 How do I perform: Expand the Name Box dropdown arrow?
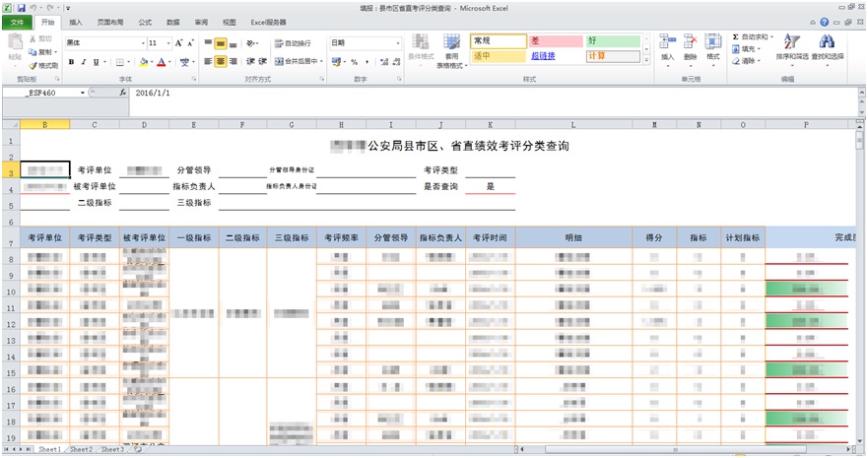pos(84,93)
